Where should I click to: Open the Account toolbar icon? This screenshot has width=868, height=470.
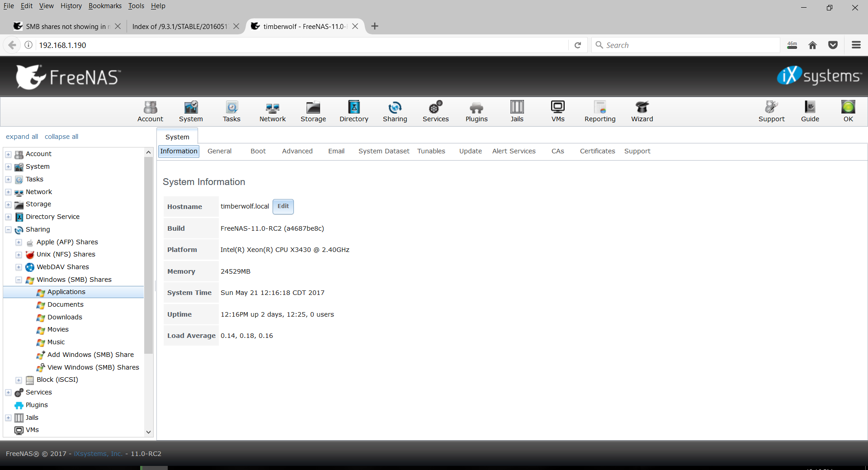point(150,111)
